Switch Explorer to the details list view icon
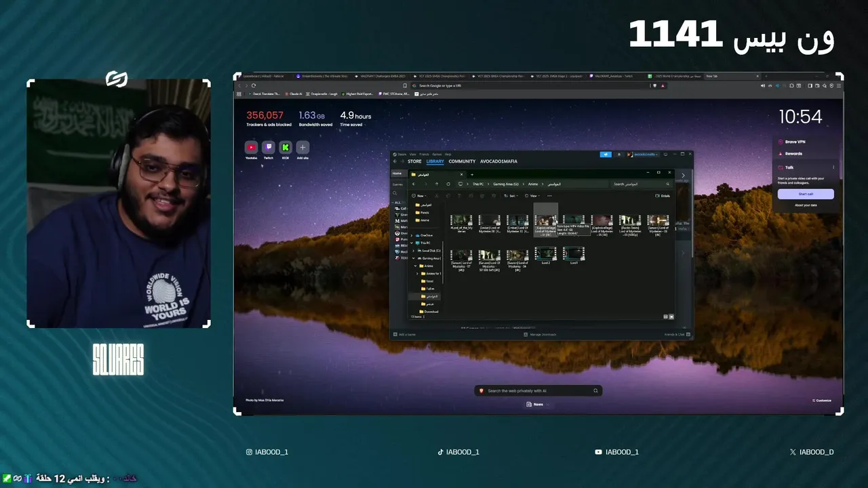 (x=666, y=317)
